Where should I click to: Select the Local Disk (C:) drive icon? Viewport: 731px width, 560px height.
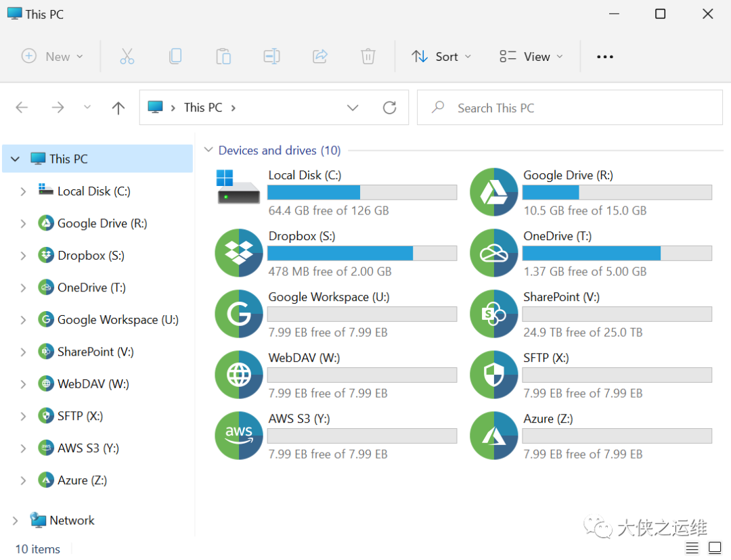[x=238, y=187]
